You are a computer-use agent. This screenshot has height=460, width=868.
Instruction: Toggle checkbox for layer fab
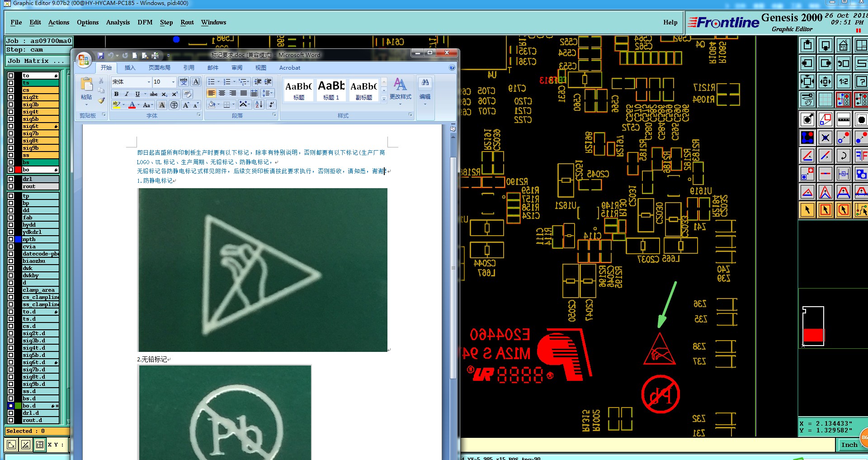[x=11, y=218]
